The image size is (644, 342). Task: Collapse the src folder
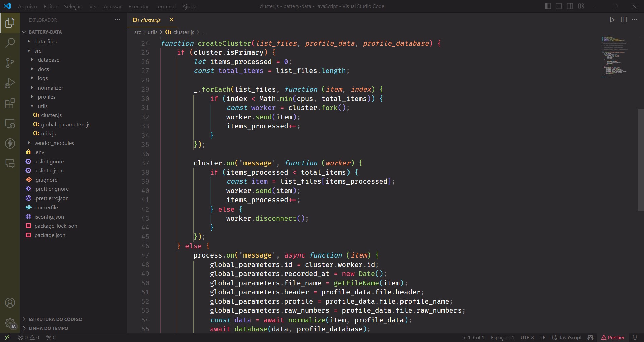pyautogui.click(x=38, y=51)
